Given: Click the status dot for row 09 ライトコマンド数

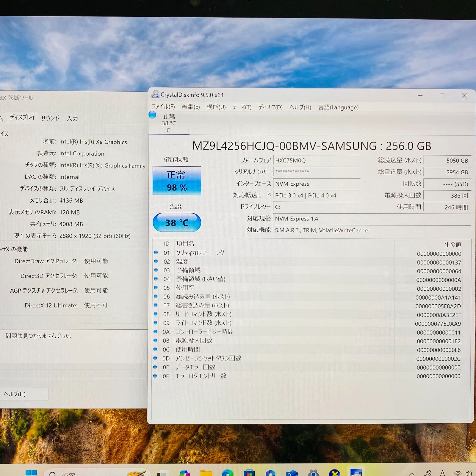Looking at the screenshot, I should click(155, 323).
